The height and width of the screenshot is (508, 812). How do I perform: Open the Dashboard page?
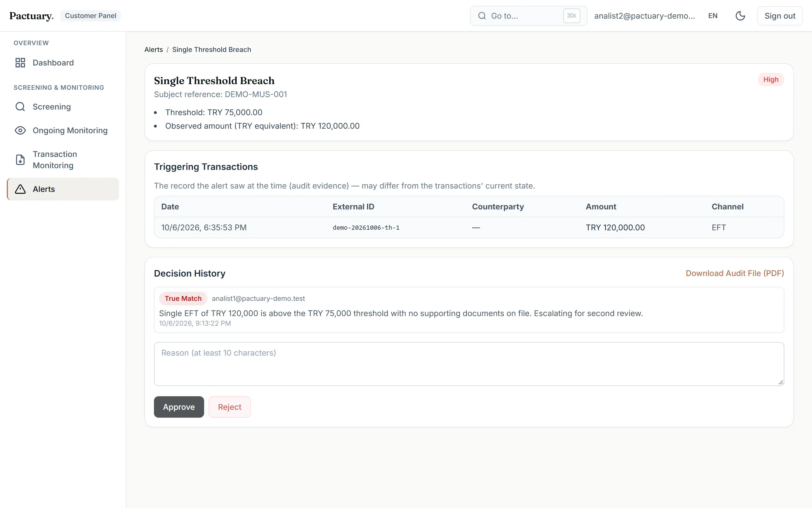[x=63, y=63]
